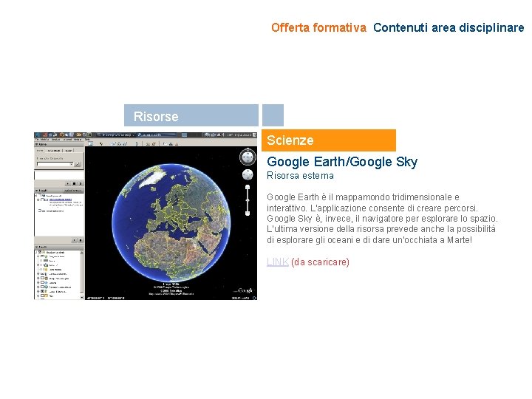Image resolution: width=532 pixels, height=399 pixels.
Task: Click the look-around compass joystick in Google Earth
Action: point(248,157)
